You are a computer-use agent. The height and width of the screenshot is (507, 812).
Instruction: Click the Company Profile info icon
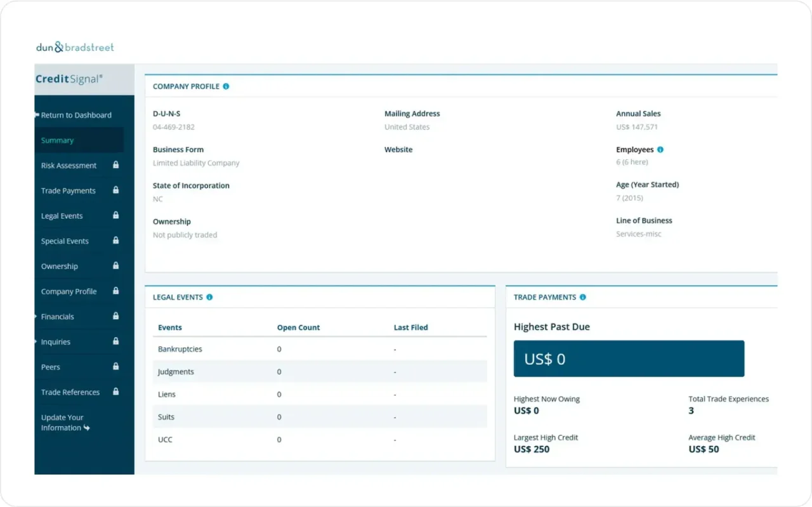(x=226, y=86)
